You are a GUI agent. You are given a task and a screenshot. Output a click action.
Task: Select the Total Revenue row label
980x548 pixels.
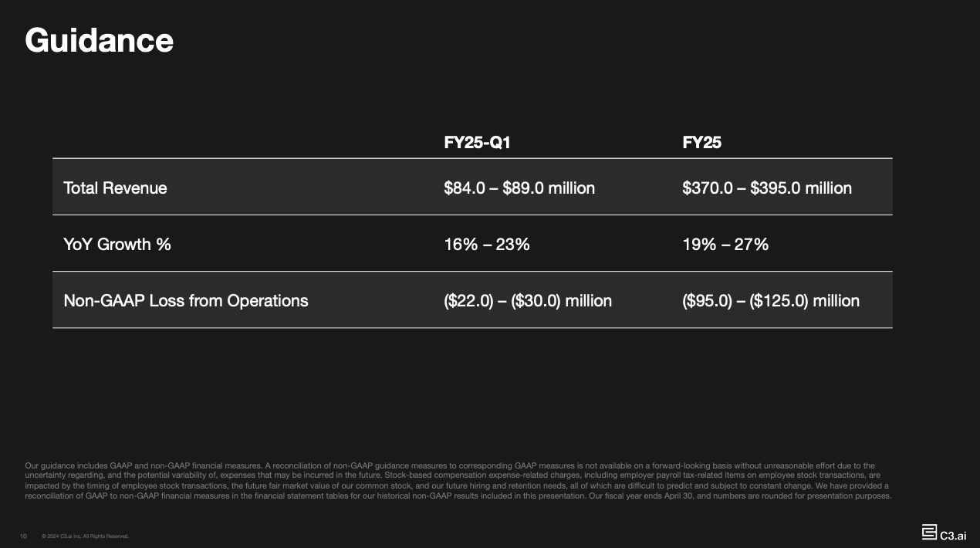[115, 188]
